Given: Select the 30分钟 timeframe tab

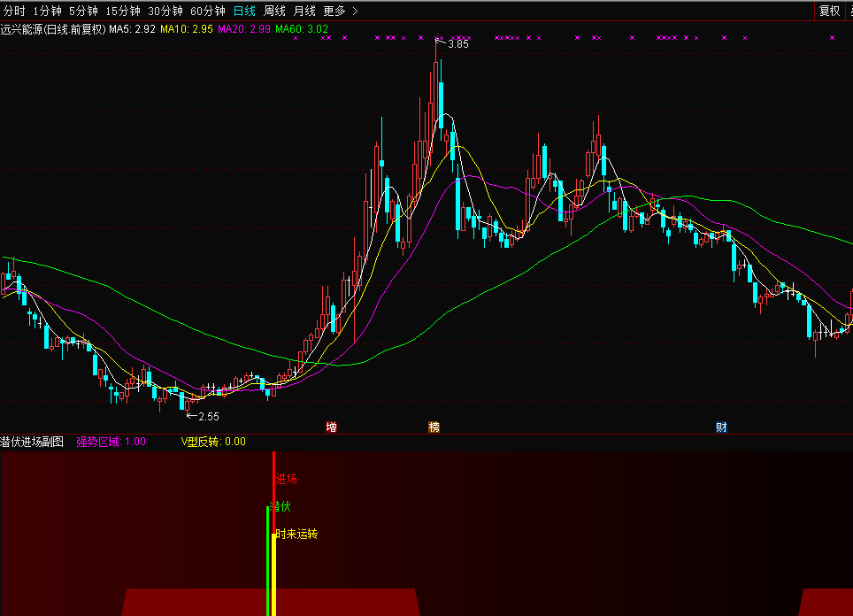Looking at the screenshot, I should tap(165, 11).
